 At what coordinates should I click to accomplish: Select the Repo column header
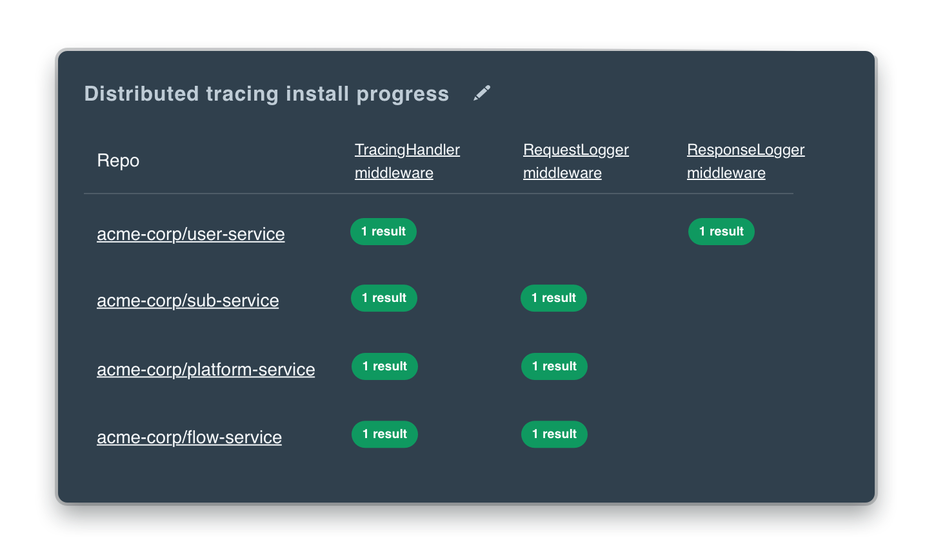[x=118, y=161]
